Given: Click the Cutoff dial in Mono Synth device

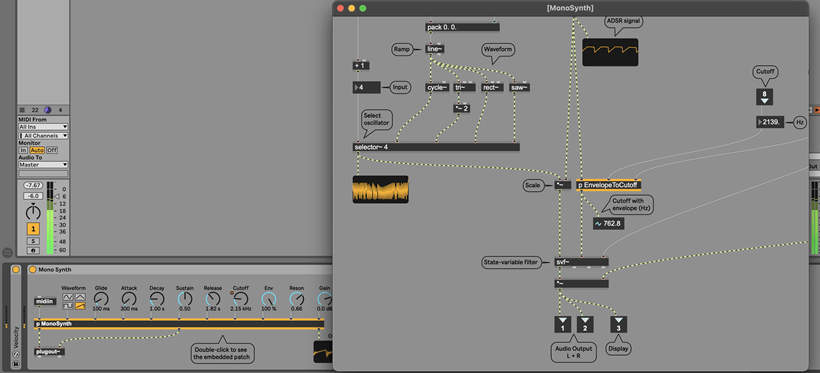Looking at the screenshot, I should [241, 299].
